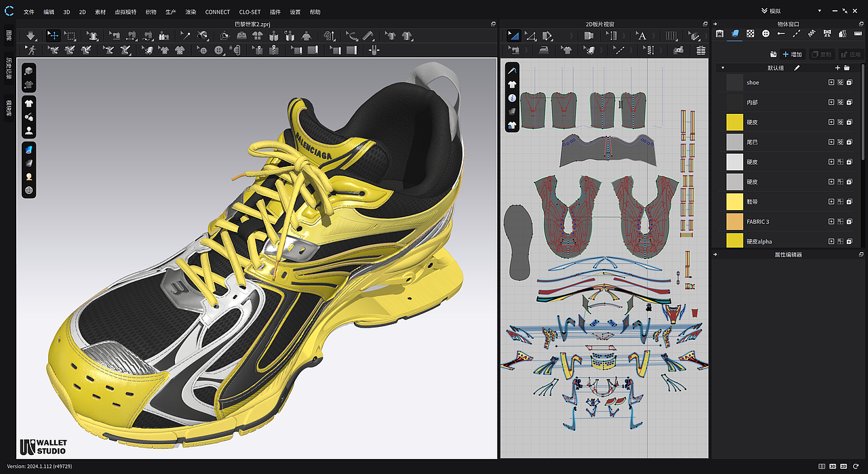Switch to the Fabric tab icon in object window
The width and height of the screenshot is (868, 474).
coord(735,33)
